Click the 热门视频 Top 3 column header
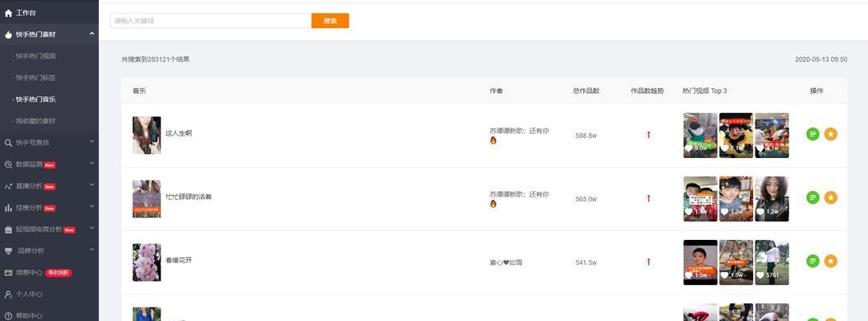The width and height of the screenshot is (868, 321). (x=705, y=91)
